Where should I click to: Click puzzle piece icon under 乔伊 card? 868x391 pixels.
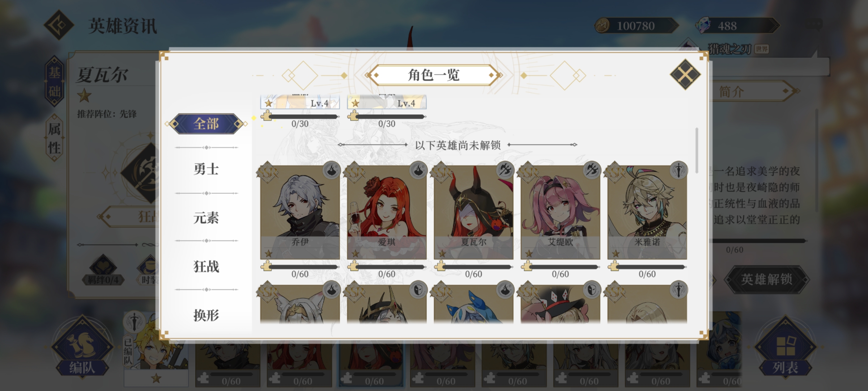(267, 266)
